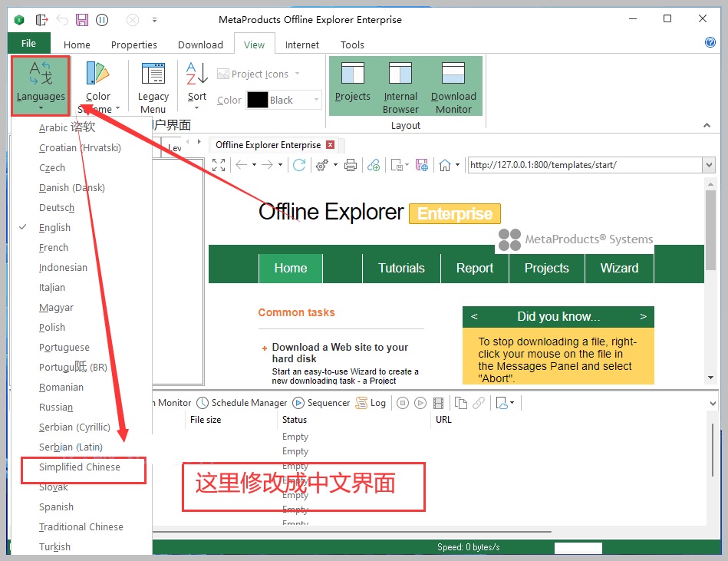Image resolution: width=728 pixels, height=561 pixels.
Task: Expand the URL address dropdown arrow
Action: (x=709, y=165)
